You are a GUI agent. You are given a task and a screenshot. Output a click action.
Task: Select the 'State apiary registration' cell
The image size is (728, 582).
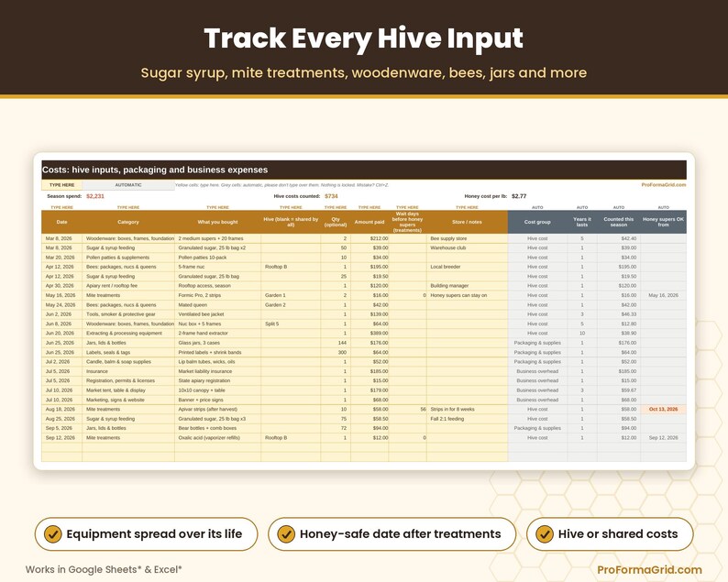coord(217,380)
